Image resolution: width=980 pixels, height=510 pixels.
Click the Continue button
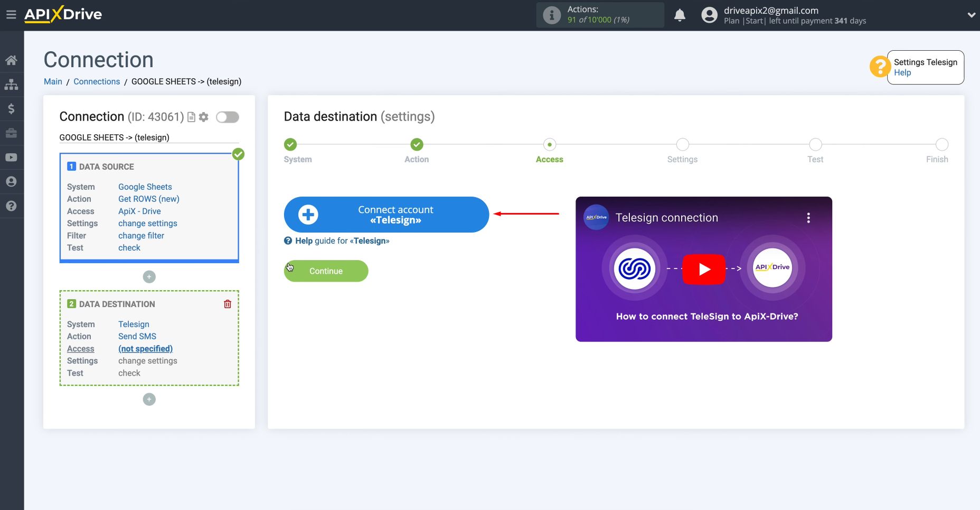[326, 271]
